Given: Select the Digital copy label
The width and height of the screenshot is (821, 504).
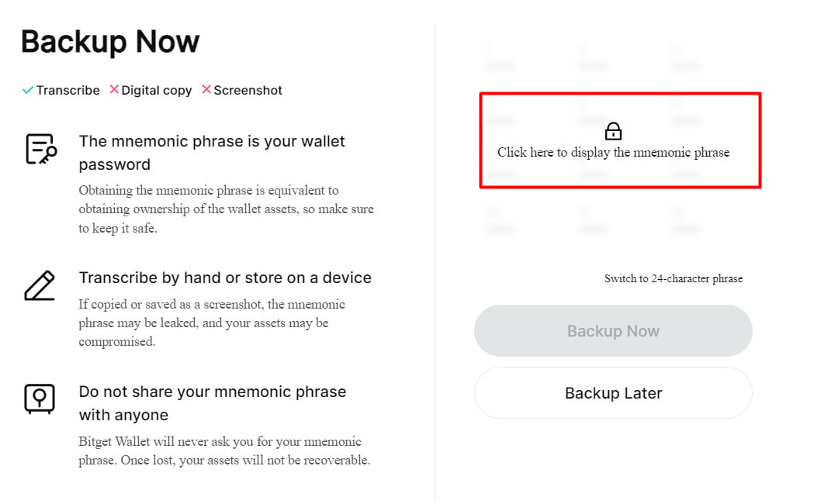Looking at the screenshot, I should 157,91.
